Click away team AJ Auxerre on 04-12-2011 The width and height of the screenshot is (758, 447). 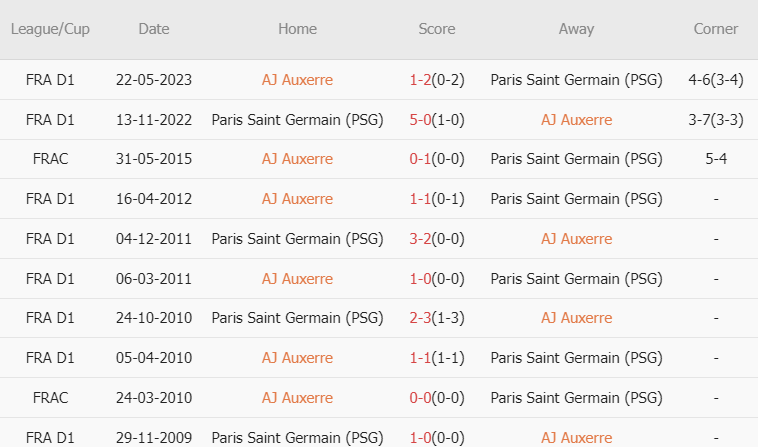coord(576,239)
